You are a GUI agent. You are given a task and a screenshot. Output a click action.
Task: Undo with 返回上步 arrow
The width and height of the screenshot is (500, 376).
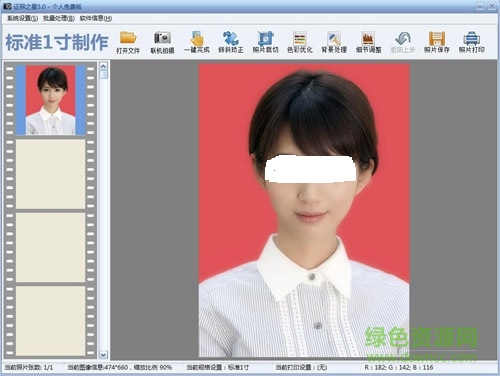pos(403,42)
